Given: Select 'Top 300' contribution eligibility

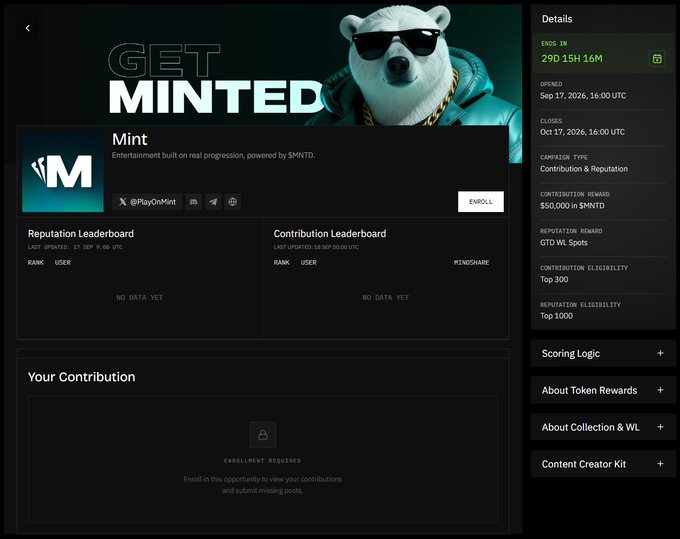Looking at the screenshot, I should [x=554, y=279].
